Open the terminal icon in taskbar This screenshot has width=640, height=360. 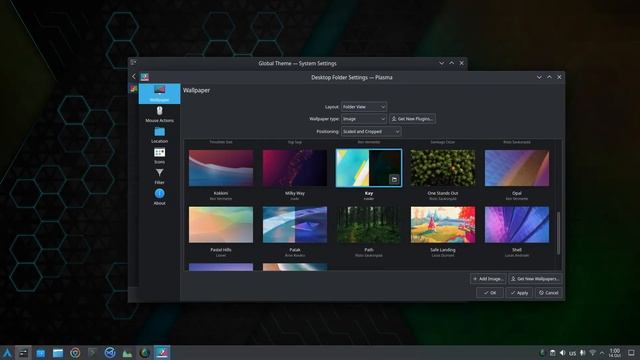[x=92, y=353]
